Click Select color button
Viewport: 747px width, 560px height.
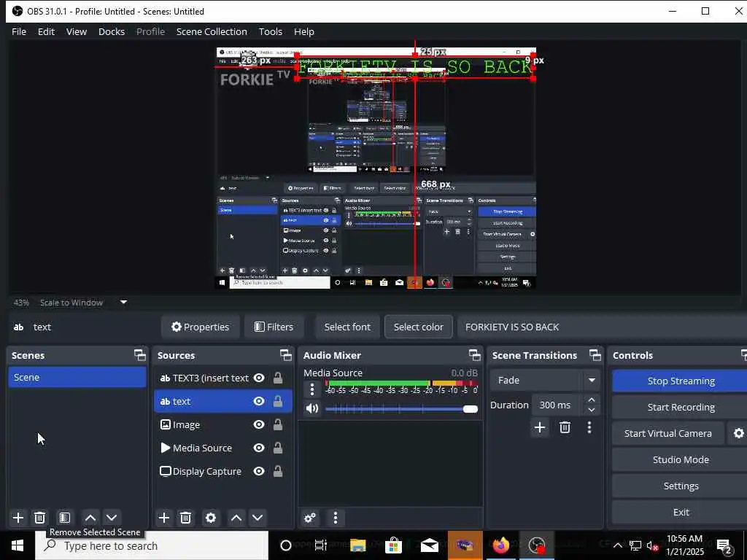point(418,327)
